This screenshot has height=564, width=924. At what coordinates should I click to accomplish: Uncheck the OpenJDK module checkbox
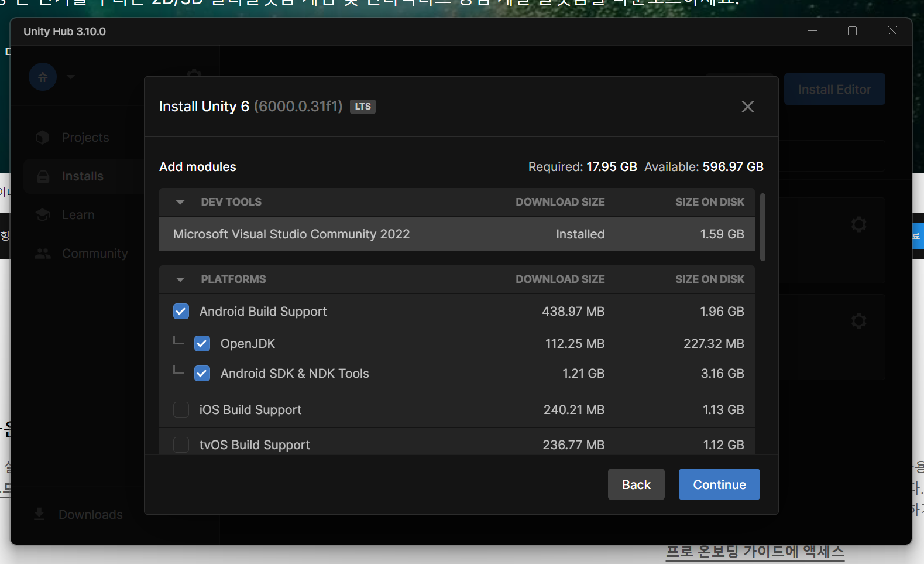[x=202, y=343]
